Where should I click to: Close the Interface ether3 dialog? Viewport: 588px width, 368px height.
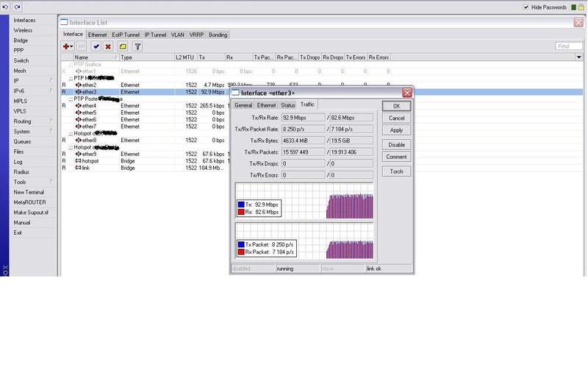407,93
